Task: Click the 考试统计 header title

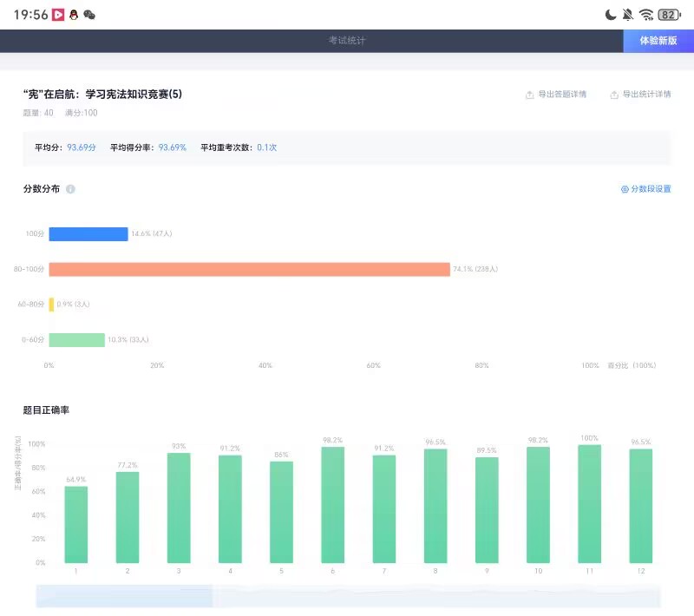Action: [347, 41]
